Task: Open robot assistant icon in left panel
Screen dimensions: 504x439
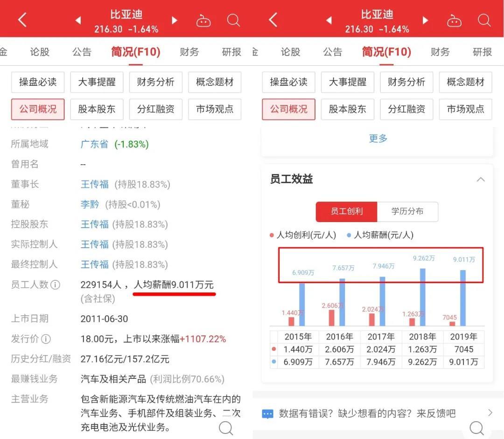Action: pos(203,21)
